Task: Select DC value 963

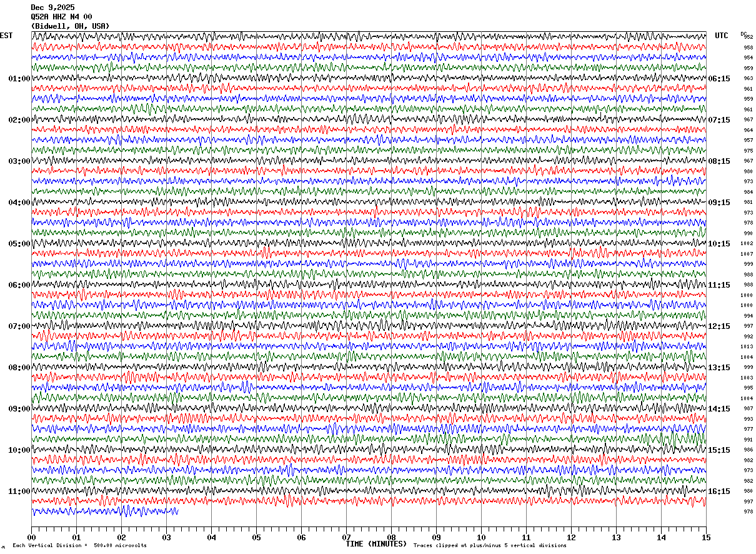Action: [x=749, y=79]
